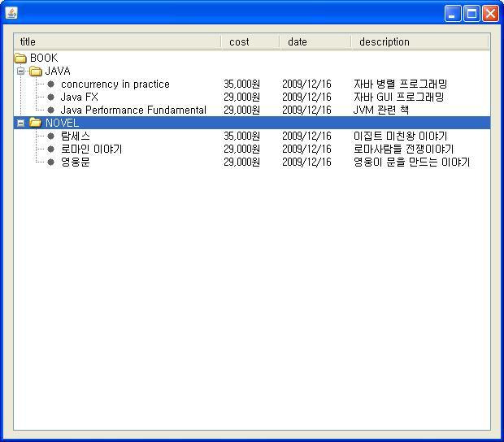The image size is (504, 442).
Task: Collapse the NOVEL tree node
Action: pos(20,123)
